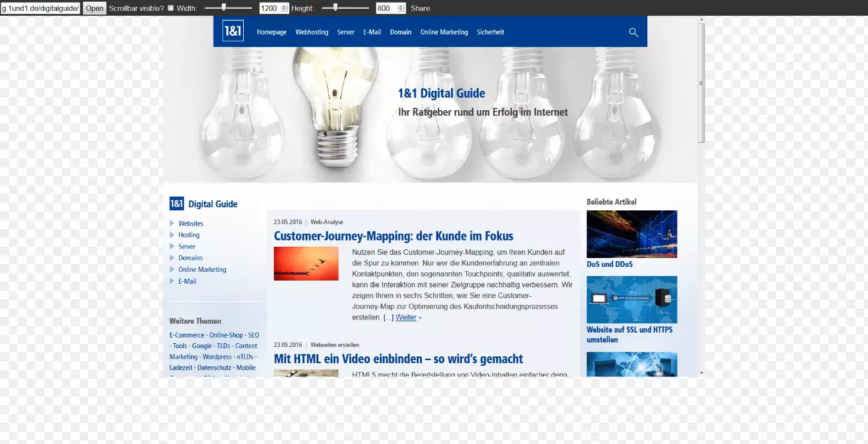Click the Share link in the toolbar

click(x=420, y=8)
